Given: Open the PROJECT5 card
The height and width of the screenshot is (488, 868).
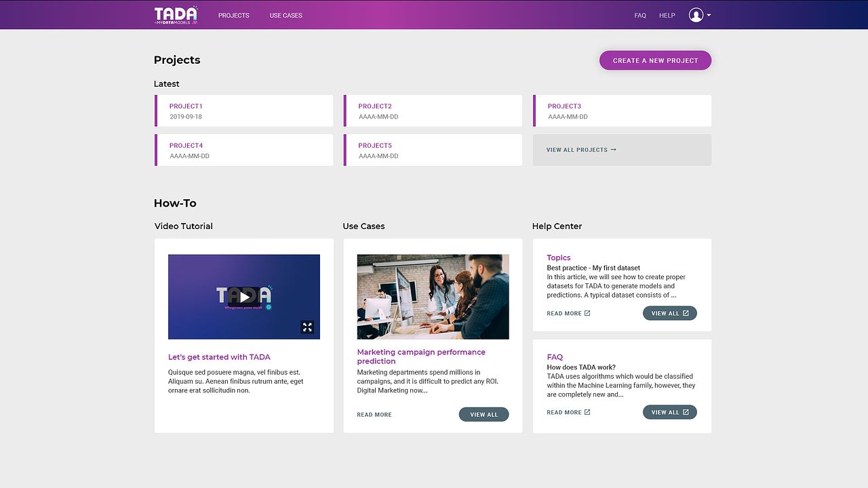Looking at the screenshot, I should [433, 150].
